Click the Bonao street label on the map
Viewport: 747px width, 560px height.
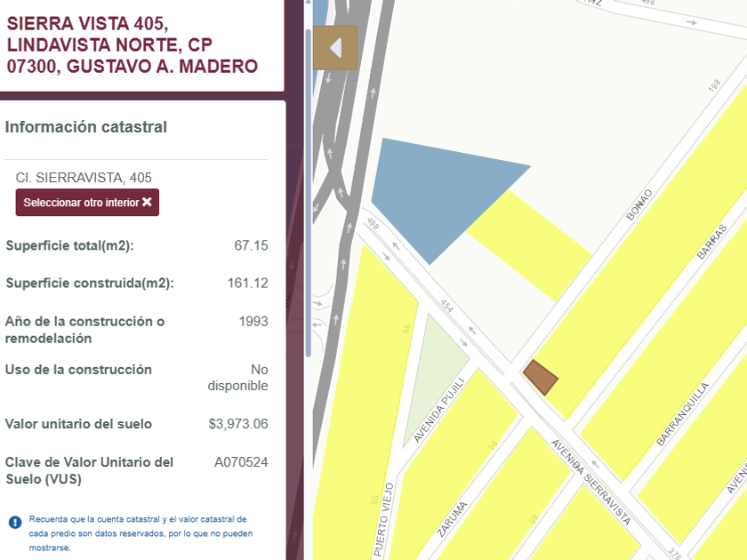639,204
